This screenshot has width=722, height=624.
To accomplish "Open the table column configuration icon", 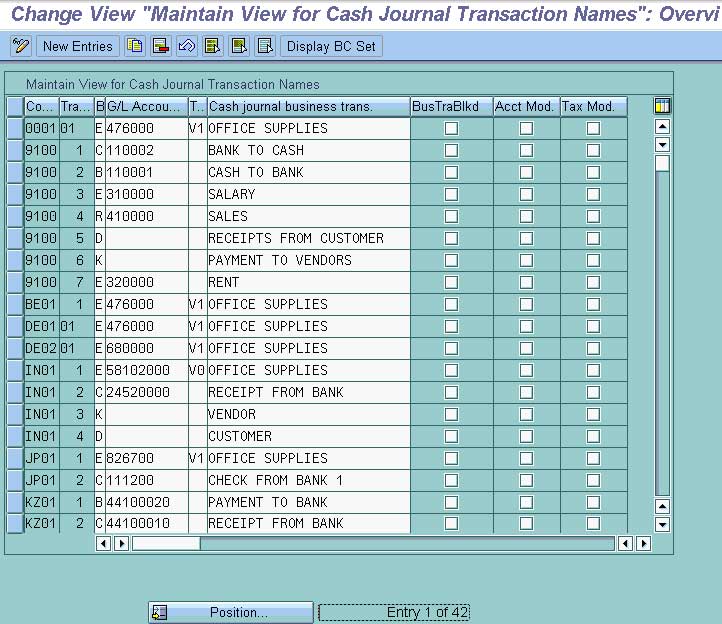I will [x=662, y=106].
